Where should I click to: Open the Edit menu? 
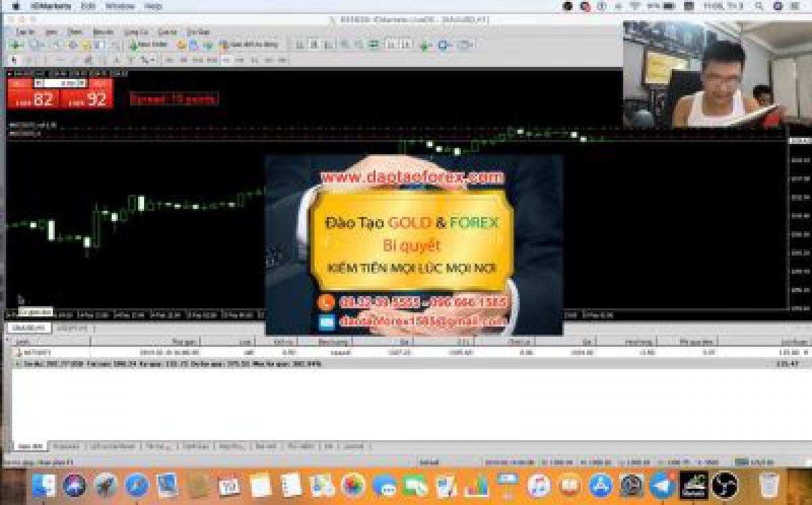coord(88,6)
